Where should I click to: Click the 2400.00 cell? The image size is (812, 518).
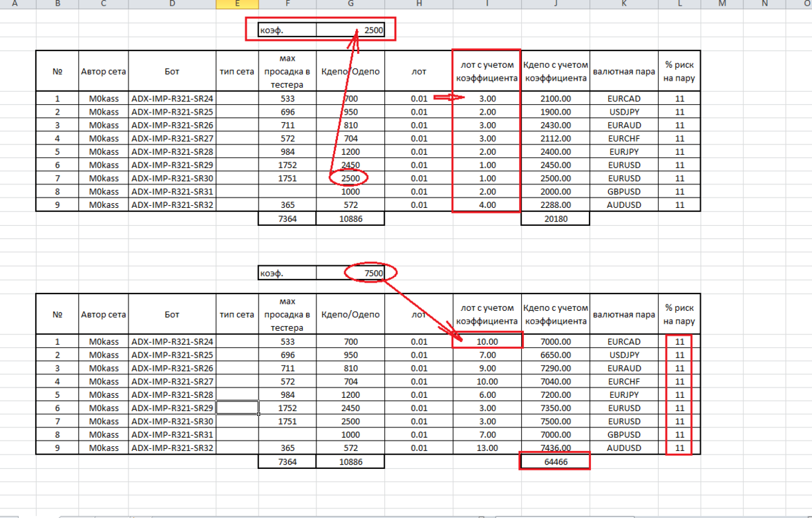coord(556,152)
